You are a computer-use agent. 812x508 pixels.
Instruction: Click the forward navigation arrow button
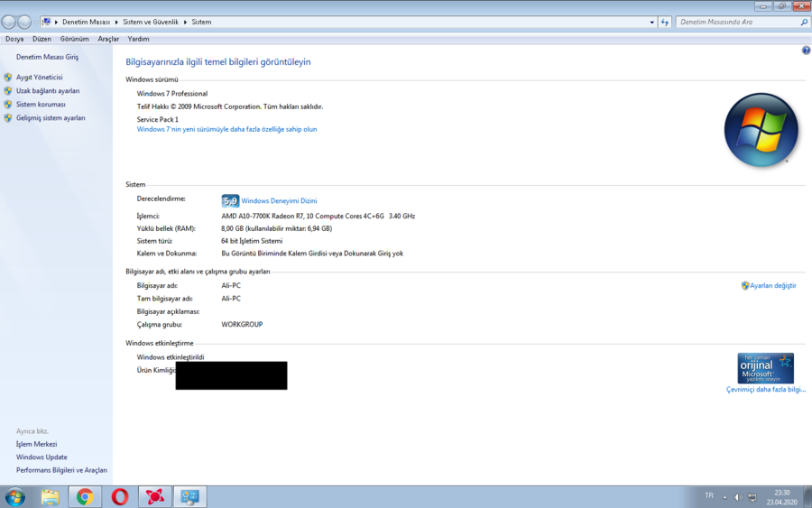(x=24, y=23)
